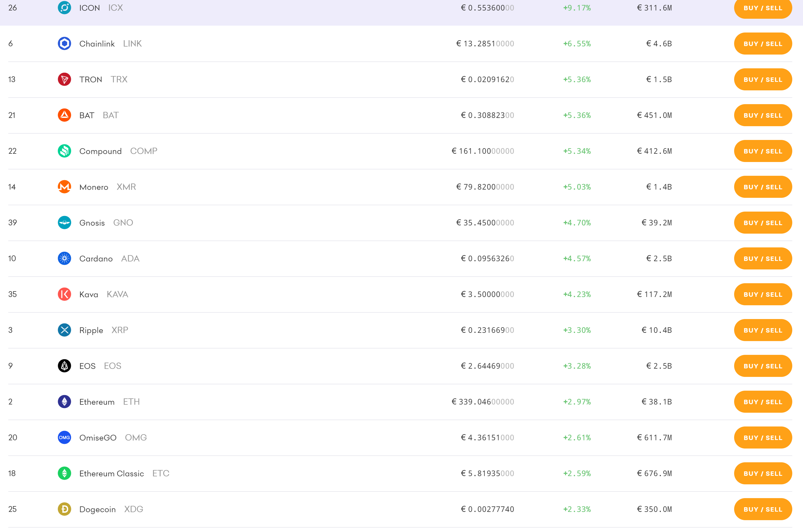Select the Cardano coin name

point(96,258)
